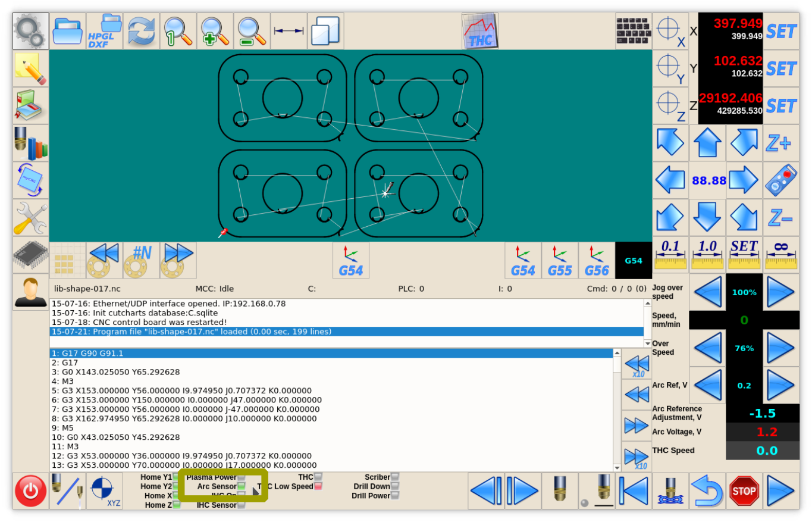Click the refresh program icon
The height and width of the screenshot is (522, 812).
coord(142,31)
